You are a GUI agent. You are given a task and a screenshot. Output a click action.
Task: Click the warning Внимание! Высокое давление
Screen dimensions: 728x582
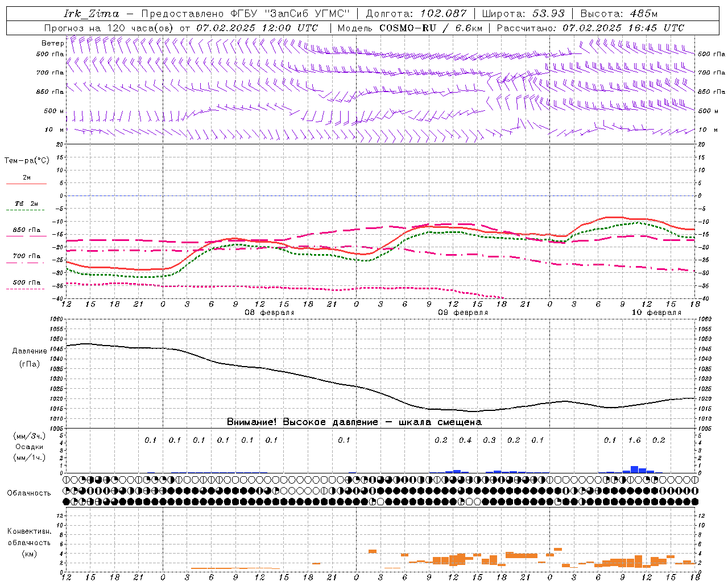[x=302, y=422]
